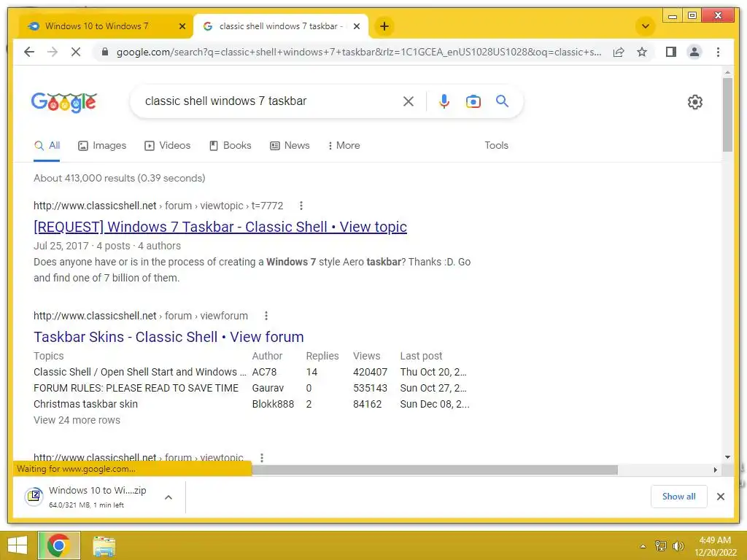Click the magnifier search button
Viewport: 747px width, 560px height.
(x=502, y=101)
